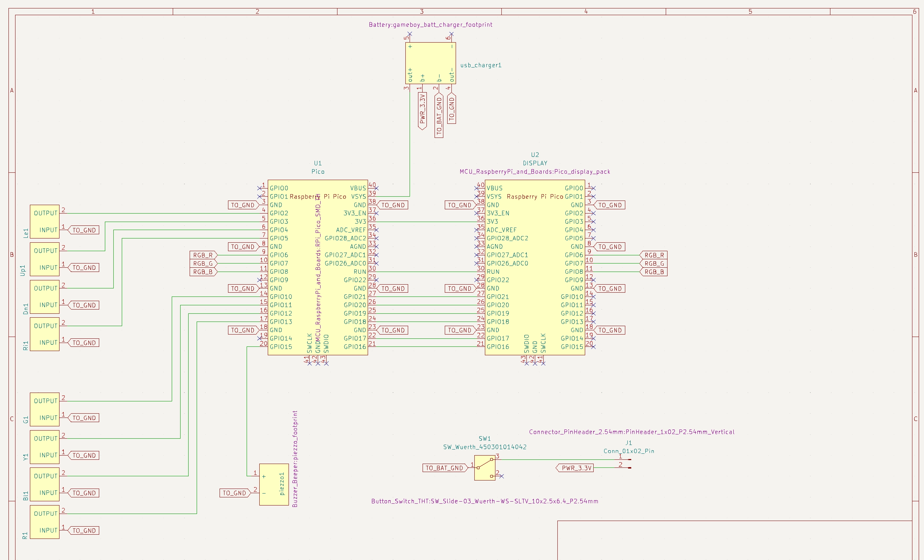The height and width of the screenshot is (560, 924).
Task: Select the U2 reference designator
Action: 535,155
